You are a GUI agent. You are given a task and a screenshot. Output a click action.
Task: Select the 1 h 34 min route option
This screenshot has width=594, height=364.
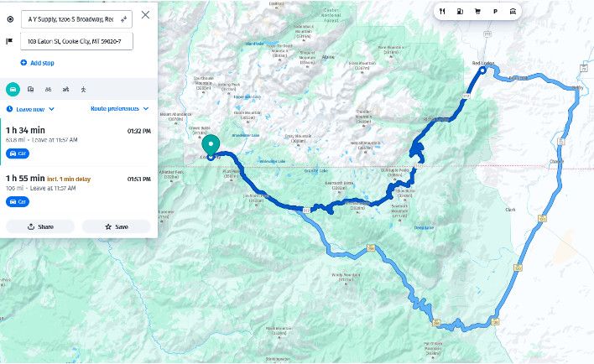coord(78,142)
